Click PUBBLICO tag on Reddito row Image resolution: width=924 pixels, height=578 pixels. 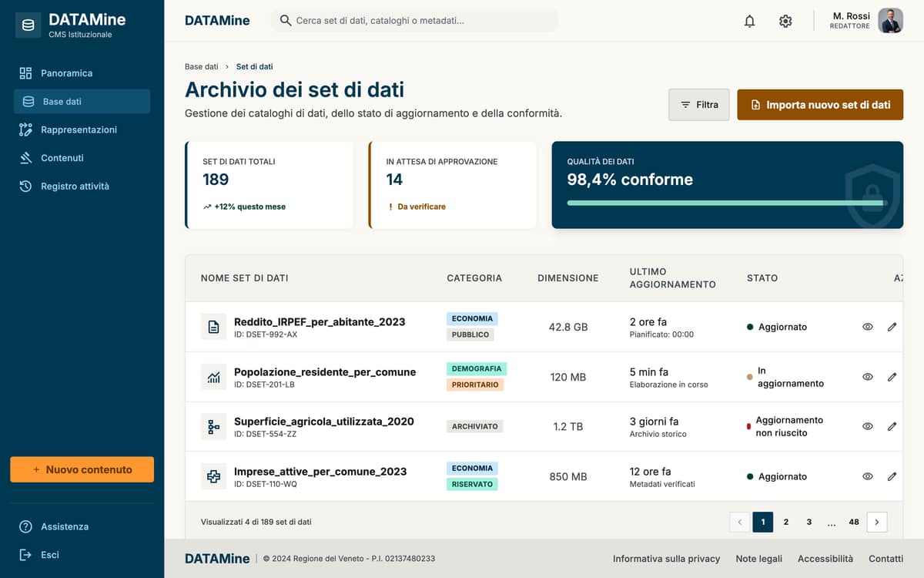[x=470, y=334]
